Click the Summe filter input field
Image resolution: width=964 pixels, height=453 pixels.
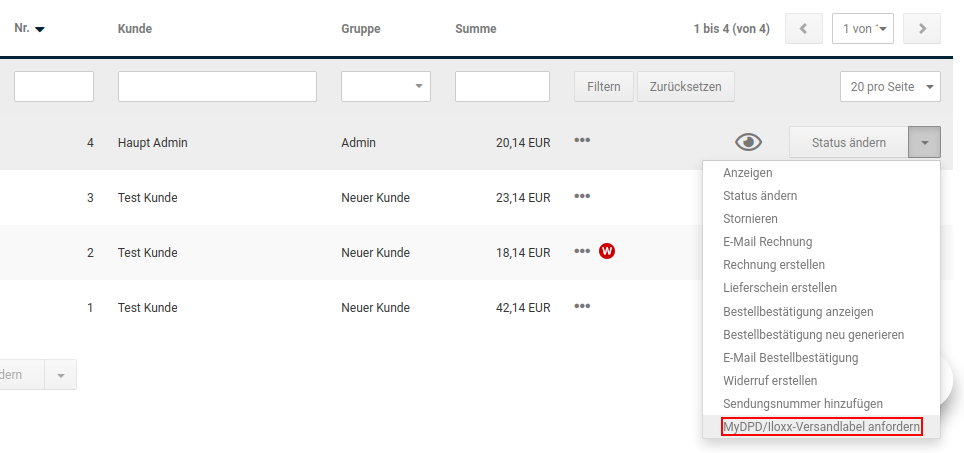point(502,87)
